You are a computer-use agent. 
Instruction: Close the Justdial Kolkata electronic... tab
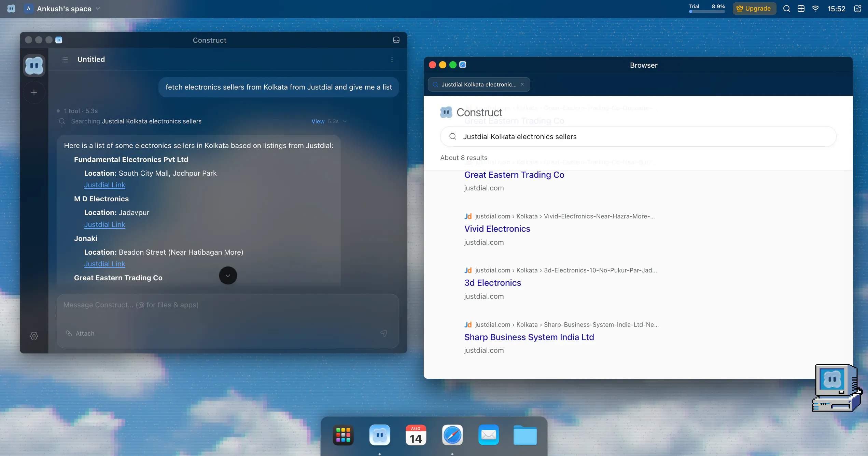point(522,84)
